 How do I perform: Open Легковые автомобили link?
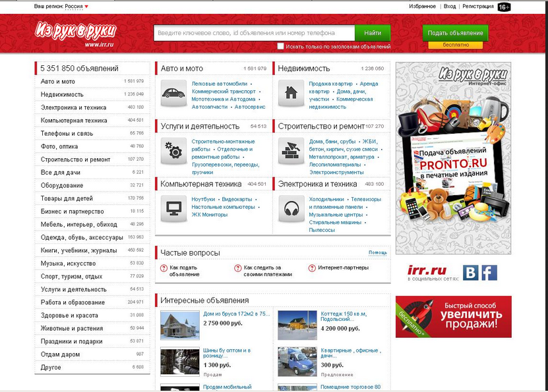219,84
